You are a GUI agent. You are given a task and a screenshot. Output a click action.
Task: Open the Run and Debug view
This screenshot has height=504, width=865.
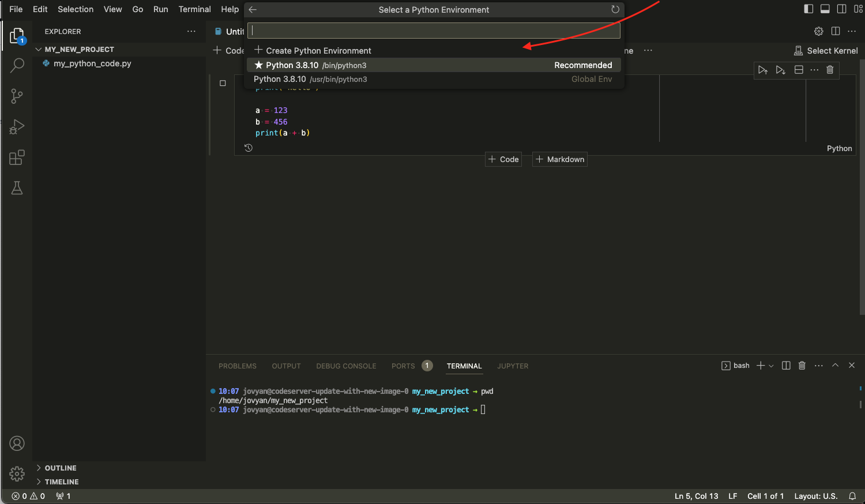pyautogui.click(x=17, y=126)
